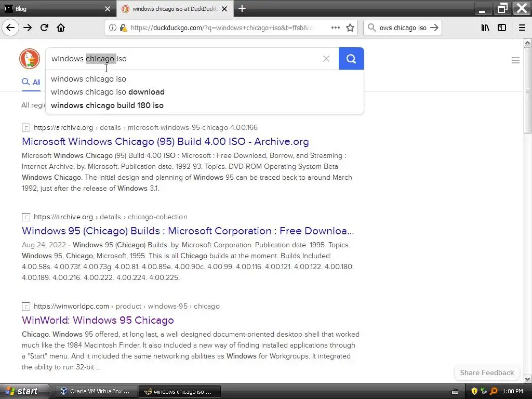Open WinWorld: Windows 95 Chicago link
The image size is (532, 399).
[x=98, y=320]
